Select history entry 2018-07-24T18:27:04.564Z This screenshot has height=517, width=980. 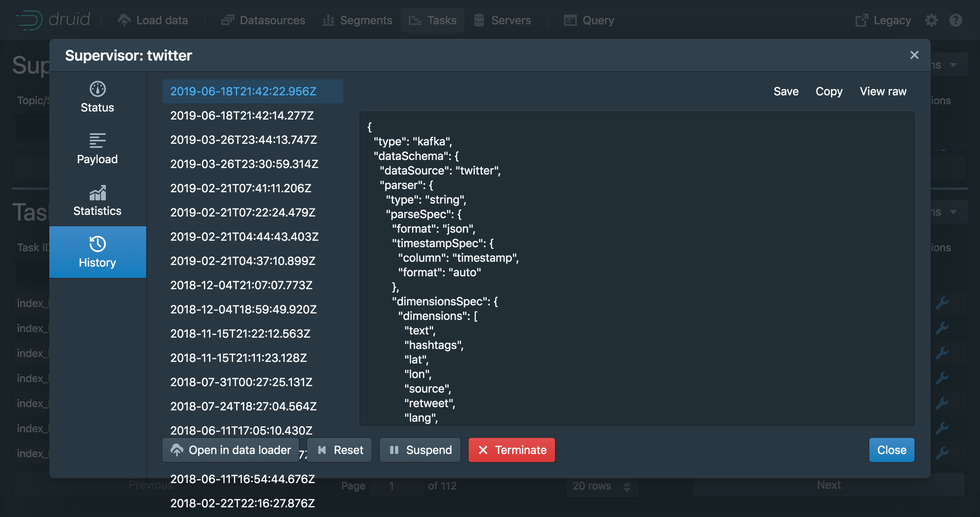252,406
